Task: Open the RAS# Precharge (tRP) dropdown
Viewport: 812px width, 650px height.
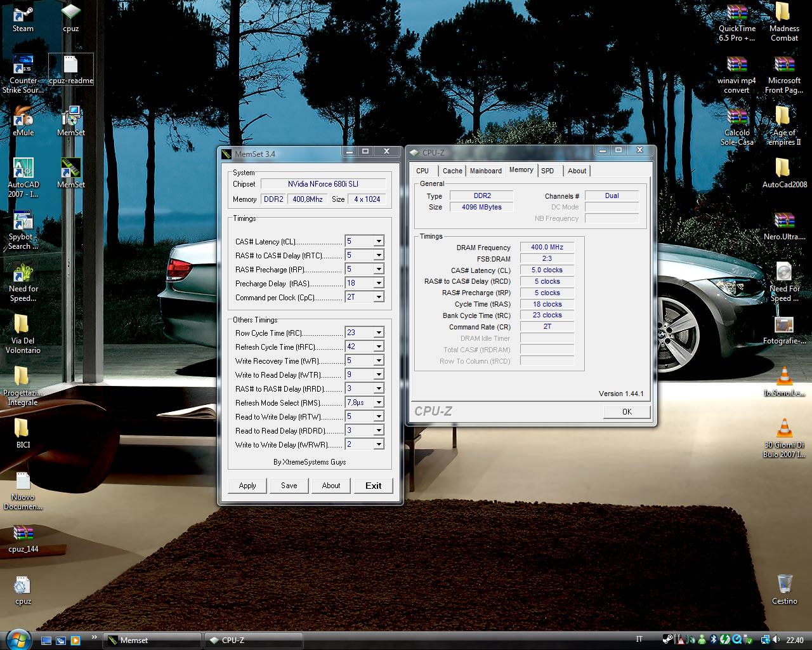Action: pos(379,269)
